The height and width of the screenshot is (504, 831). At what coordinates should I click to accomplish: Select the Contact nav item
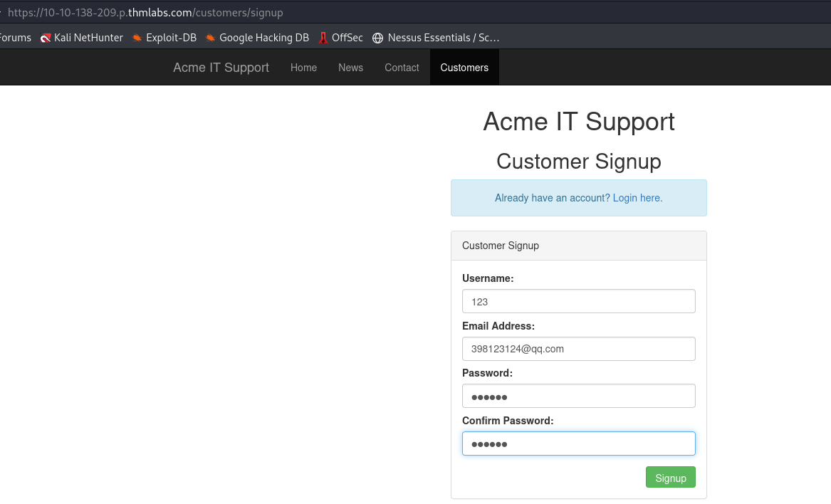tap(402, 68)
